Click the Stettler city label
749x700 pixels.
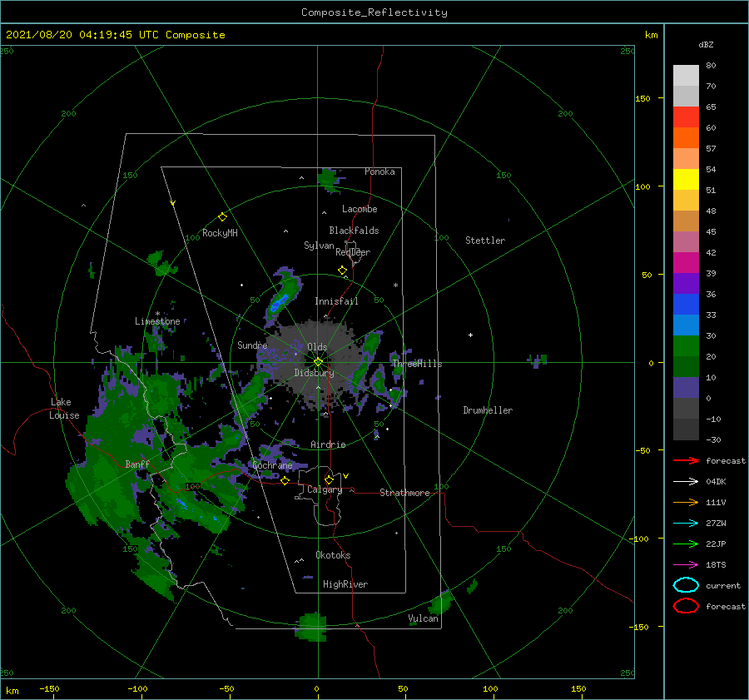[485, 241]
